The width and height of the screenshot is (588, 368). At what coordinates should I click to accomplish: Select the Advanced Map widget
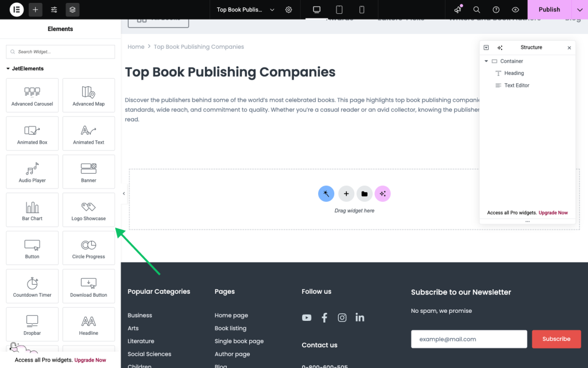click(88, 95)
